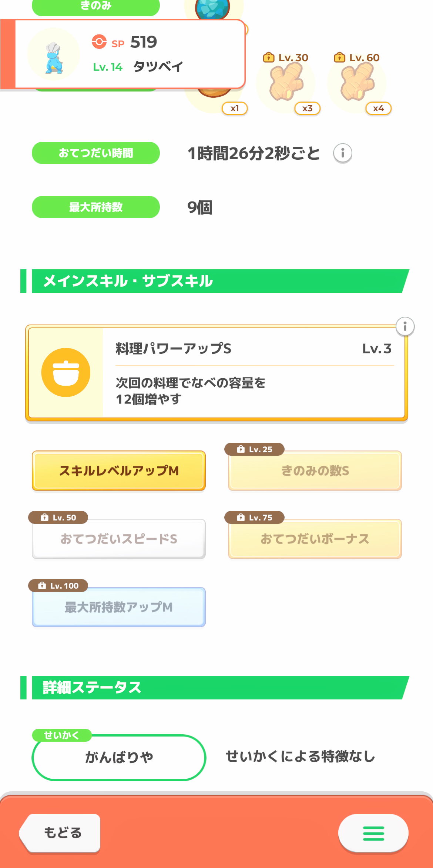Select the スキルレベルアップM sub skill
This screenshot has width=433, height=868.
(x=119, y=470)
